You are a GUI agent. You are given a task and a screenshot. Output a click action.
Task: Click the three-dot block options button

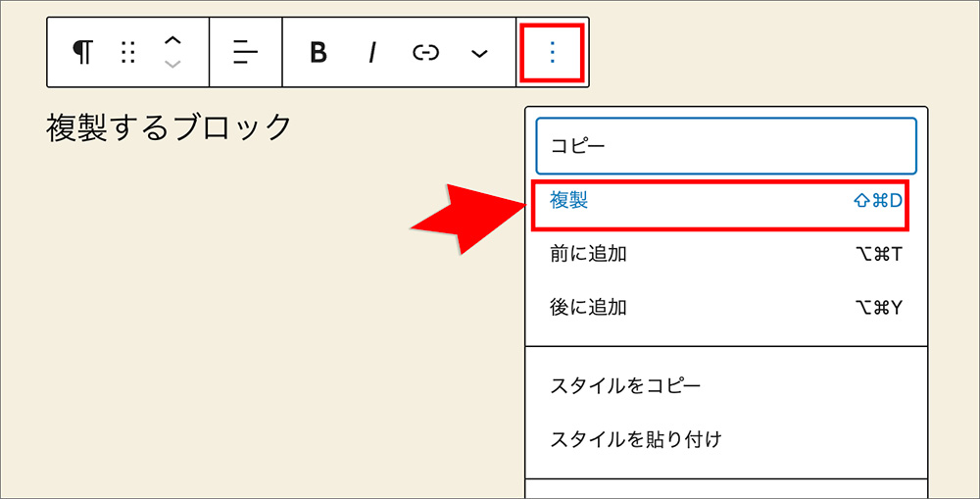click(553, 53)
